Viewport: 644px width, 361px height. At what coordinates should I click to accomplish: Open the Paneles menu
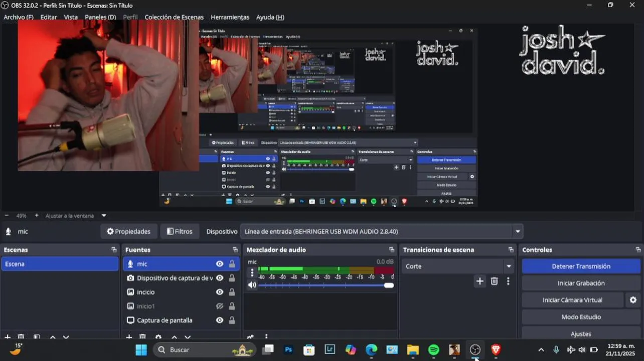[100, 17]
